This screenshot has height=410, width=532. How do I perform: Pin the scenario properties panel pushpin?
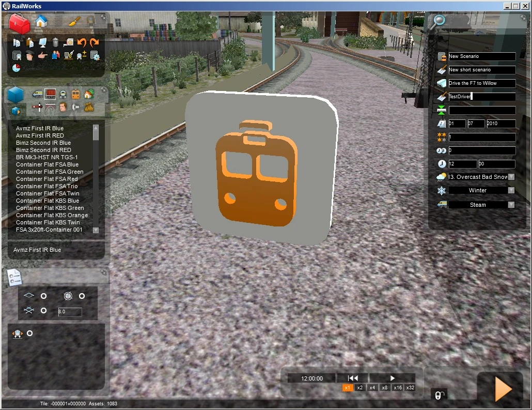click(x=524, y=18)
